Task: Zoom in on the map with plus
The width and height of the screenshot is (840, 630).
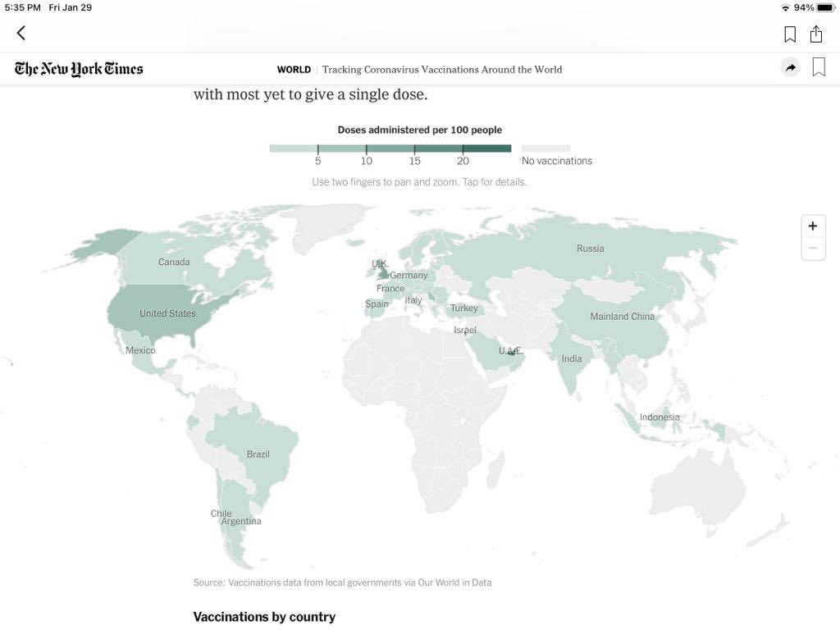Action: click(813, 226)
